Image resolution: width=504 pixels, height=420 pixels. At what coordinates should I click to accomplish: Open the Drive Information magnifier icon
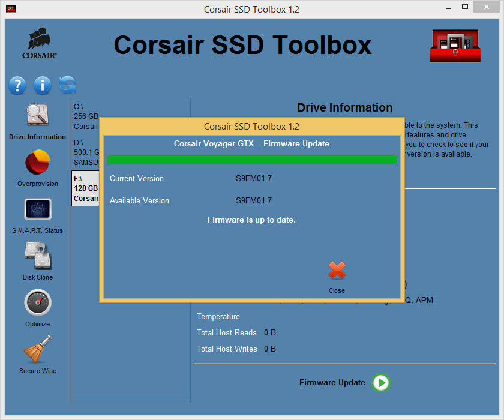(38, 115)
